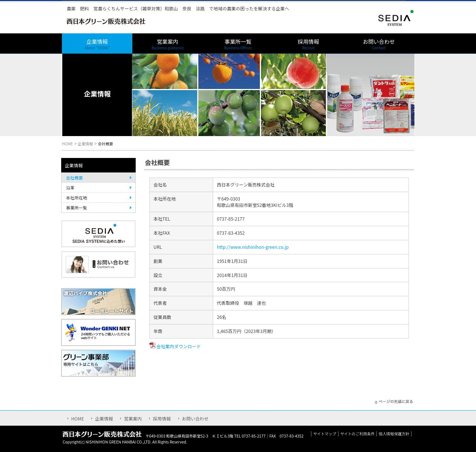Click the PDF icon beside 会社案内ダウンロード
This screenshot has height=452, width=476.
(152, 345)
